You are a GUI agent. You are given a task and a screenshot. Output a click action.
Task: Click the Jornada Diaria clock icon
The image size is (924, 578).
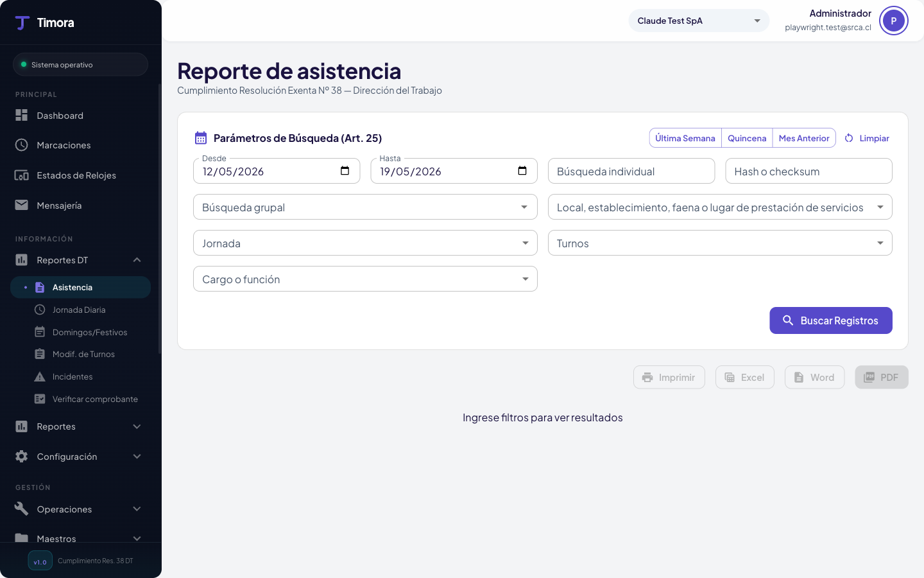pyautogui.click(x=40, y=310)
